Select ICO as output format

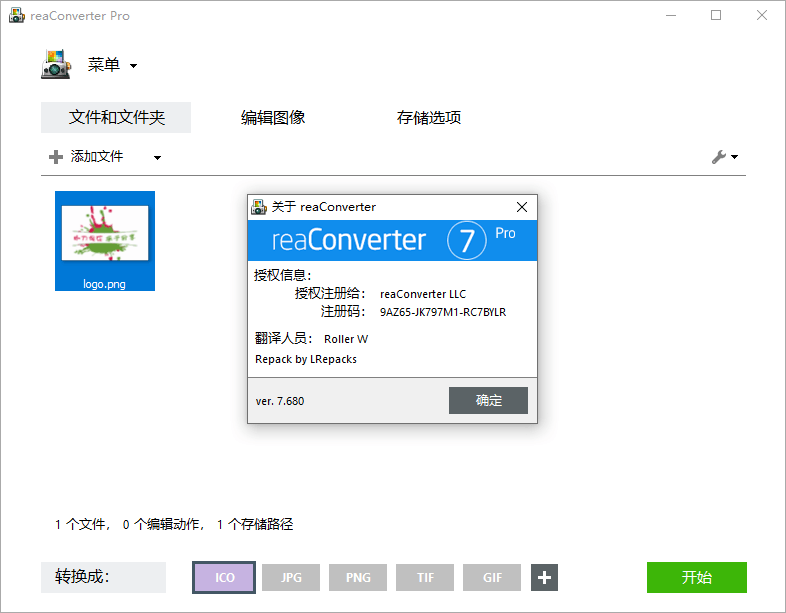coord(225,578)
